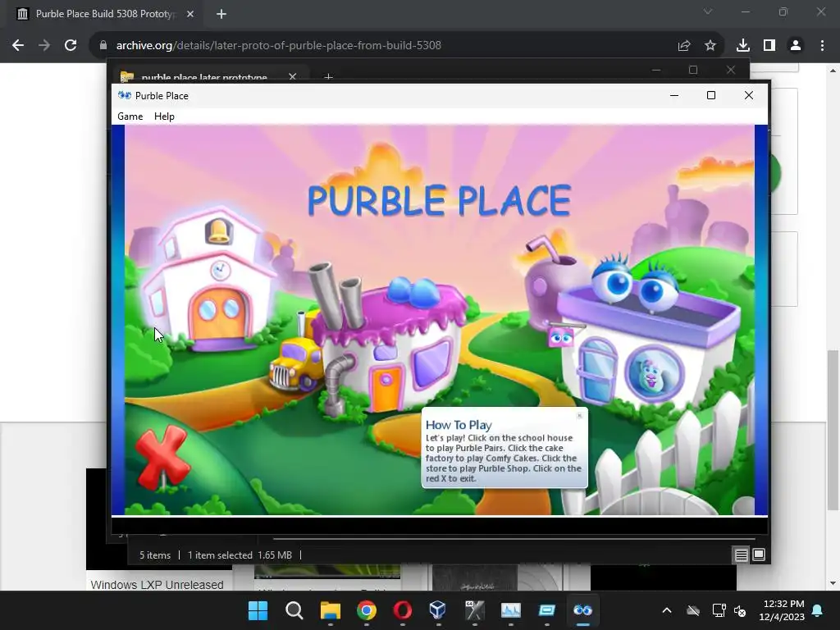Open the clock showing 12:32 PM
The image size is (840, 630).
click(782, 610)
